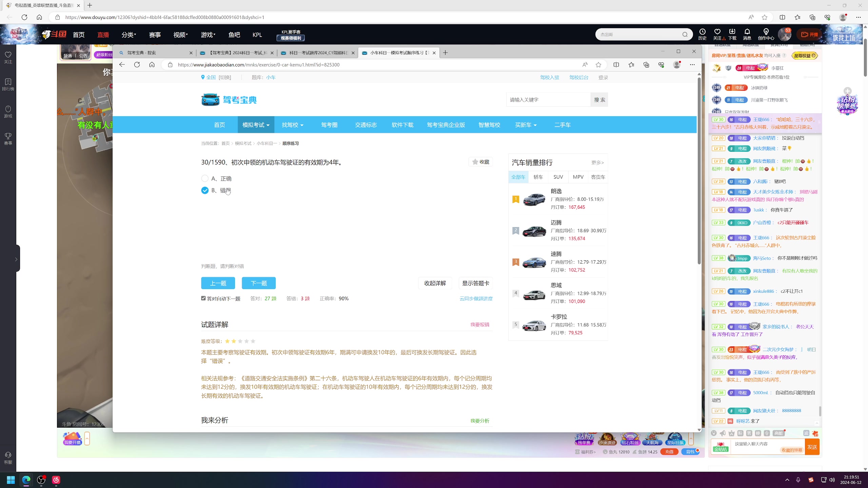Open 云同步做题进度 link
Image resolution: width=868 pixels, height=488 pixels.
pyautogui.click(x=476, y=299)
